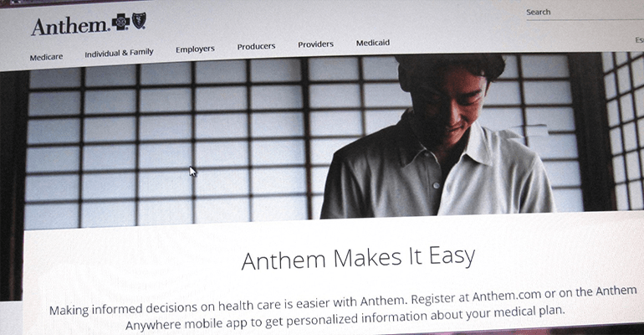
Task: Switch language via the partially visible Español link
Action: click(639, 40)
